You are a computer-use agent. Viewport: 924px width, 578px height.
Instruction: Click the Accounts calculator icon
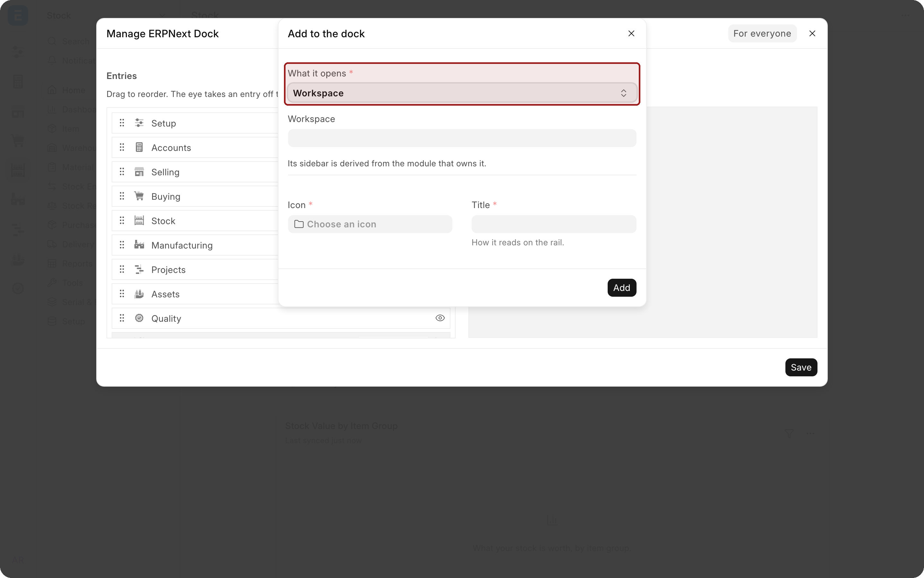[x=139, y=147]
